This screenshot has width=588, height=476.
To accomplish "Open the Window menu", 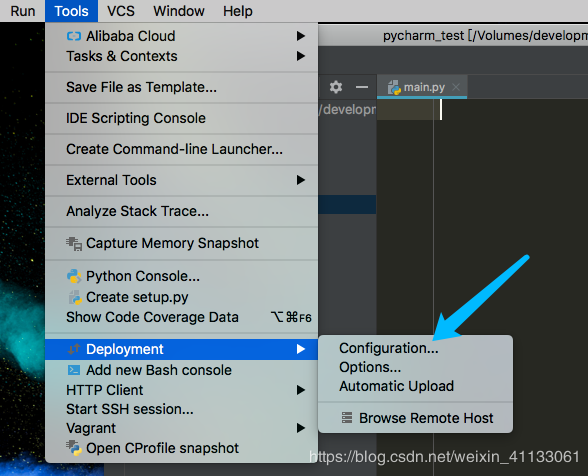I will [x=179, y=11].
